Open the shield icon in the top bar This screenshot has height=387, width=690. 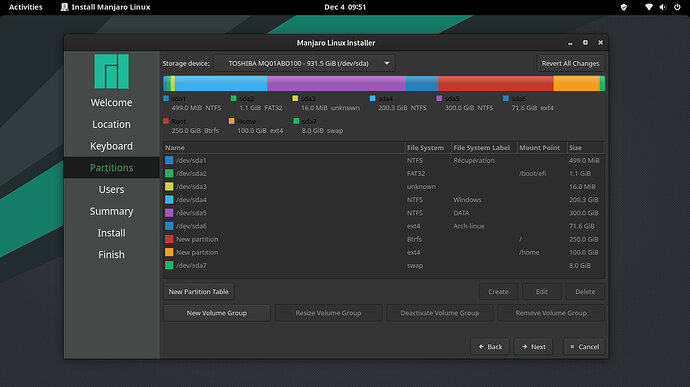pos(624,7)
